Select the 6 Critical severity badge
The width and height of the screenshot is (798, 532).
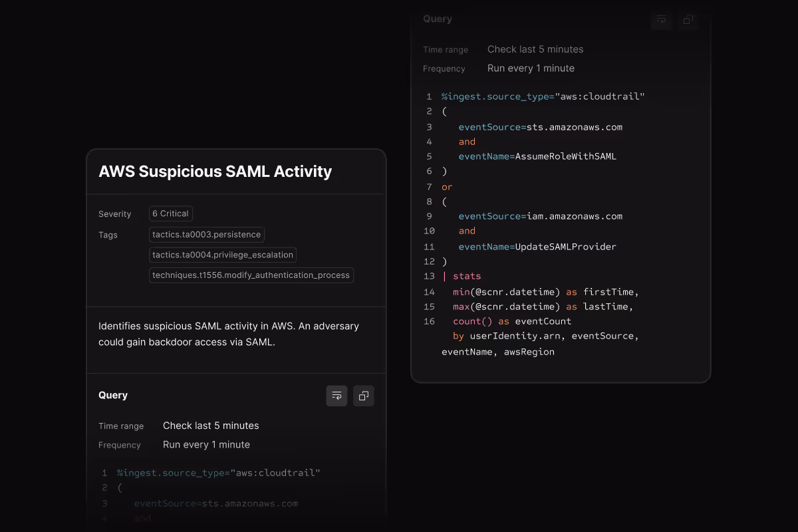coord(171,213)
